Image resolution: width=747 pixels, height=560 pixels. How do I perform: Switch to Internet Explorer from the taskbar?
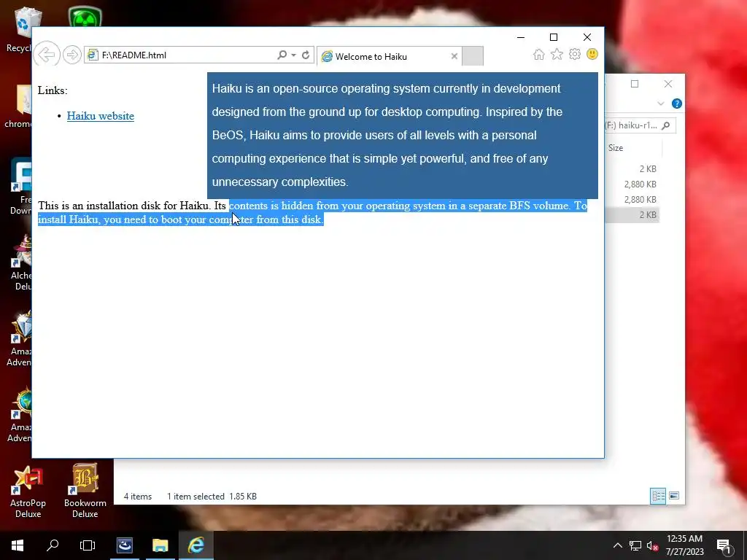[196, 545]
